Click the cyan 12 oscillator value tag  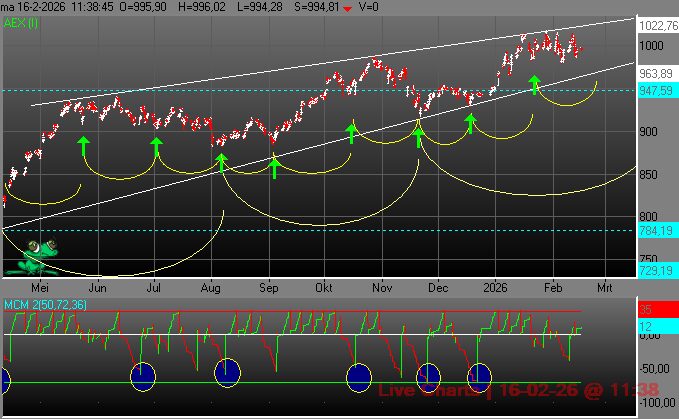(646, 327)
